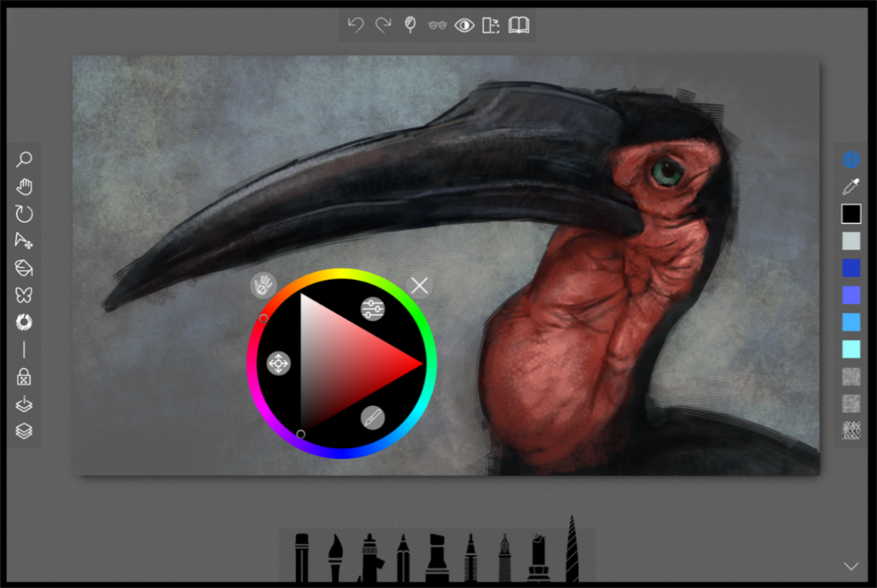Click the blue circular icon atop the palette
This screenshot has width=877, height=588.
[x=851, y=159]
